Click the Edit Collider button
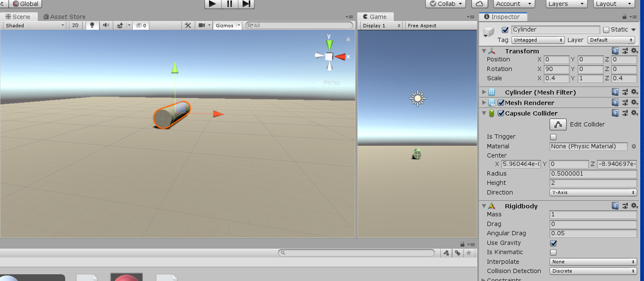 coord(558,124)
